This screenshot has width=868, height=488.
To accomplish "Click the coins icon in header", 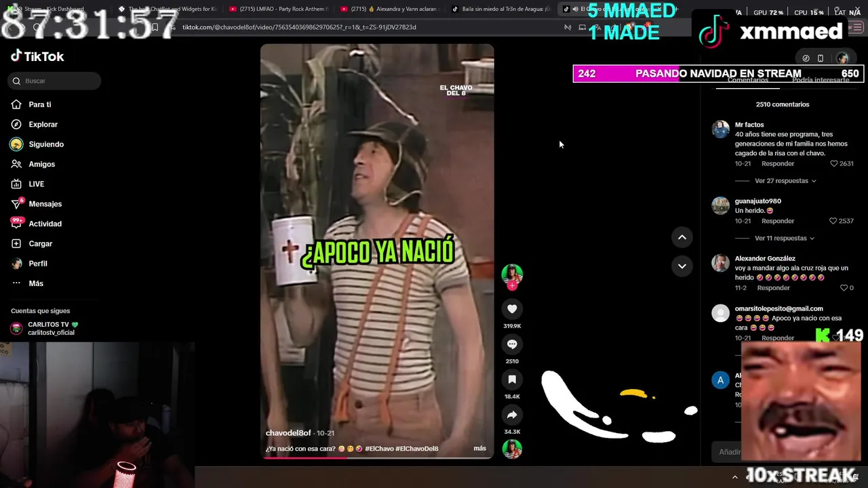I will (x=806, y=58).
